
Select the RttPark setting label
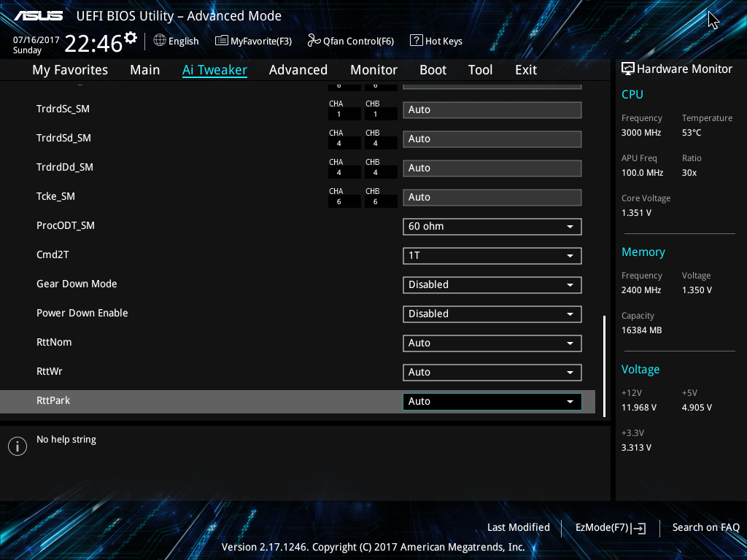click(x=53, y=400)
